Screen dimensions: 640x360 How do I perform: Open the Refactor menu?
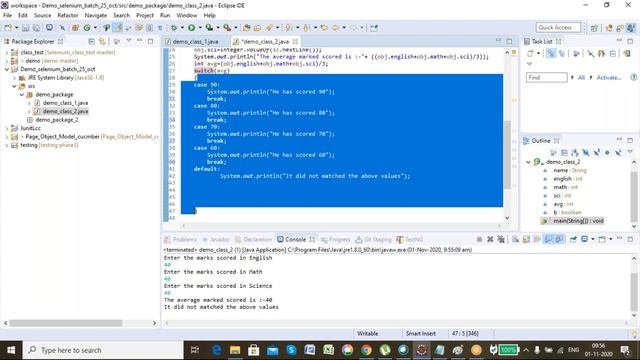tap(68, 15)
